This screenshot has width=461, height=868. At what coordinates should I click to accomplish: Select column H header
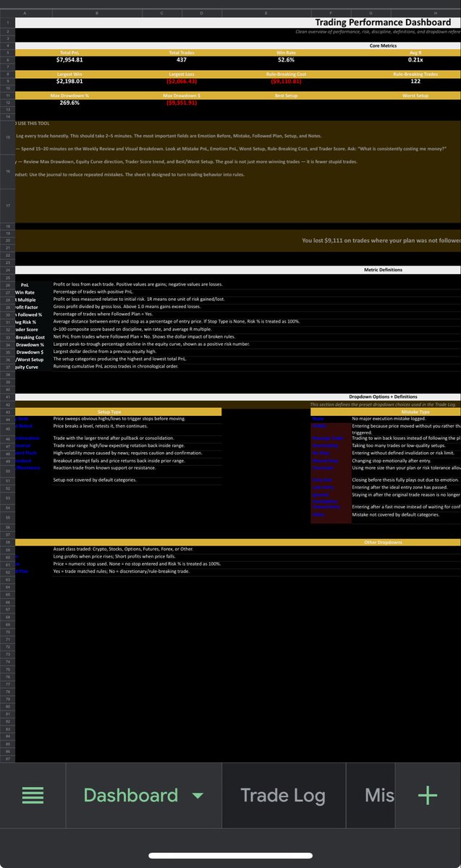(x=436, y=14)
